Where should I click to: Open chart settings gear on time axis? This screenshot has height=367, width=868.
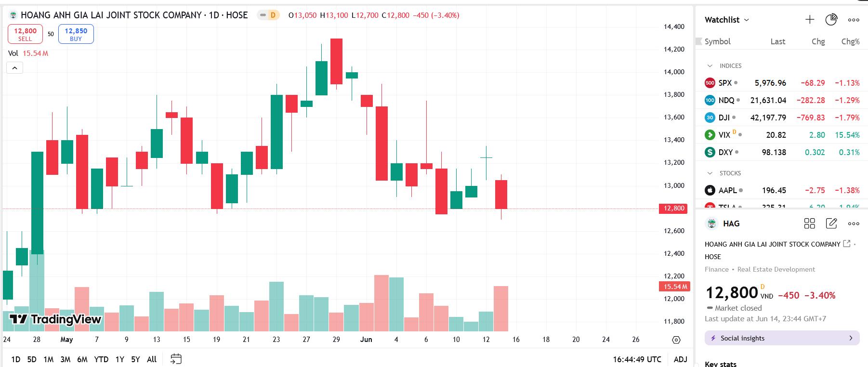676,340
